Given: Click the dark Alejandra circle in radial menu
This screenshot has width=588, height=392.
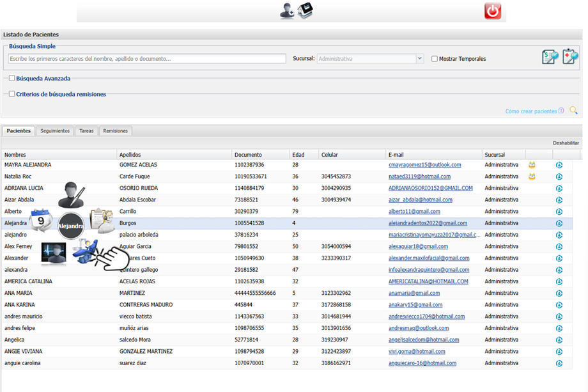Looking at the screenshot, I should tap(70, 226).
